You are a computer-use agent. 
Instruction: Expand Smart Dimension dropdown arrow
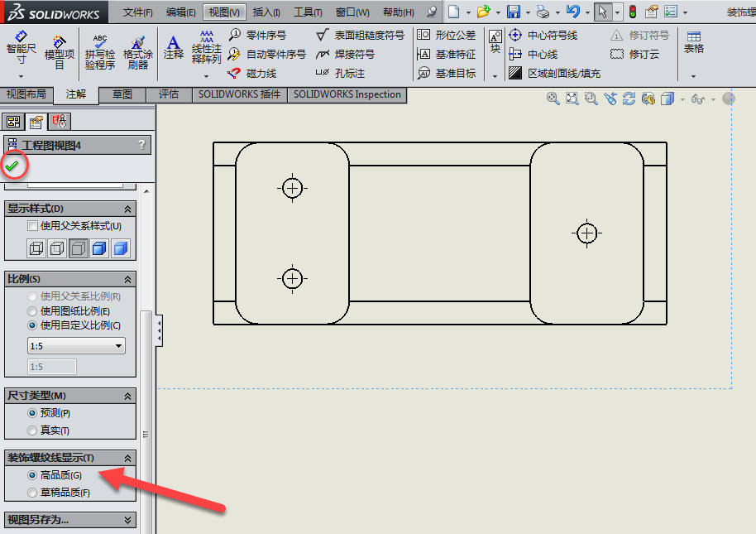click(22, 76)
